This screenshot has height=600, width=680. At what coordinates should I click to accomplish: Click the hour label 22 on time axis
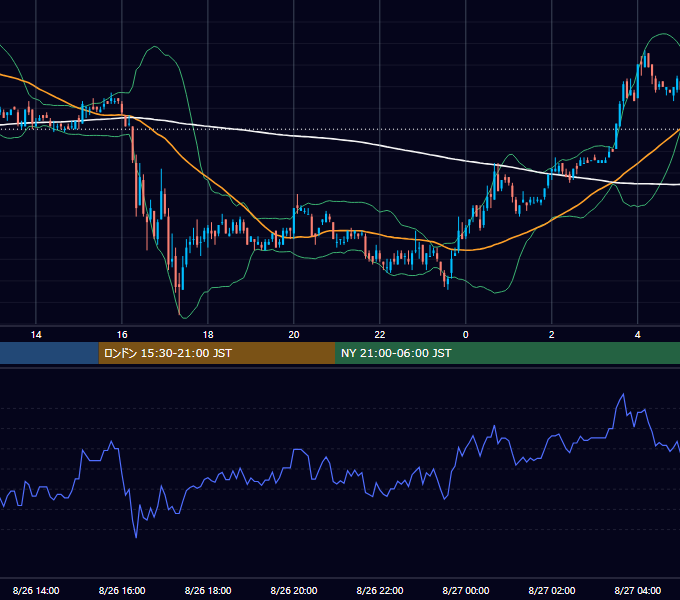pos(379,335)
